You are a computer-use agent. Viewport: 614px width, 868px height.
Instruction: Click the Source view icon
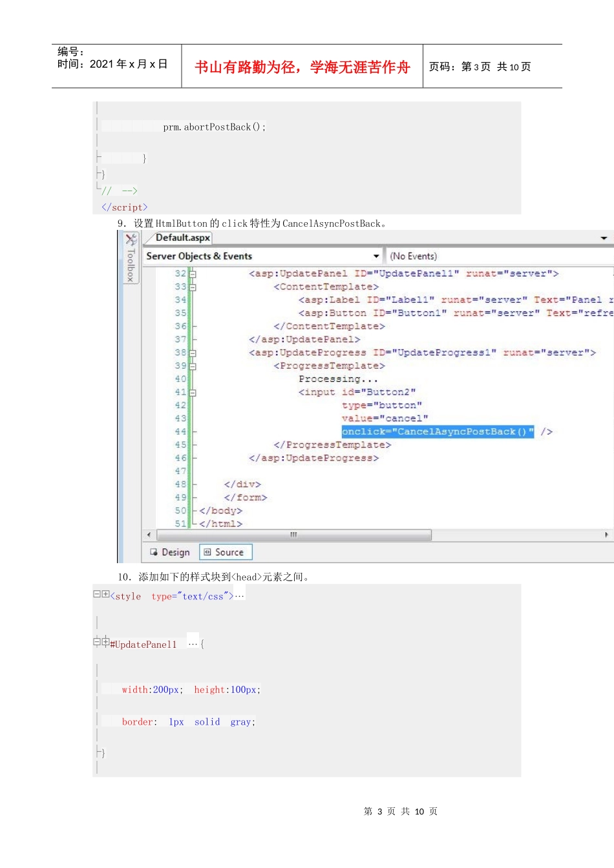tap(207, 552)
